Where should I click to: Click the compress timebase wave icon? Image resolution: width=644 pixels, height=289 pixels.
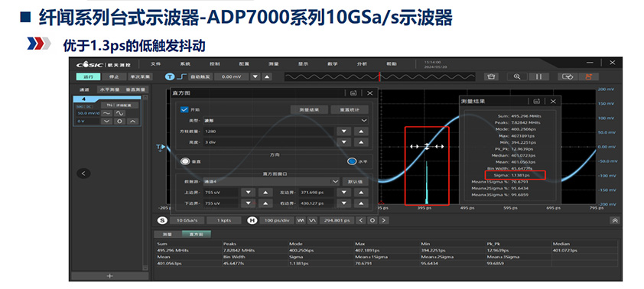301,220
